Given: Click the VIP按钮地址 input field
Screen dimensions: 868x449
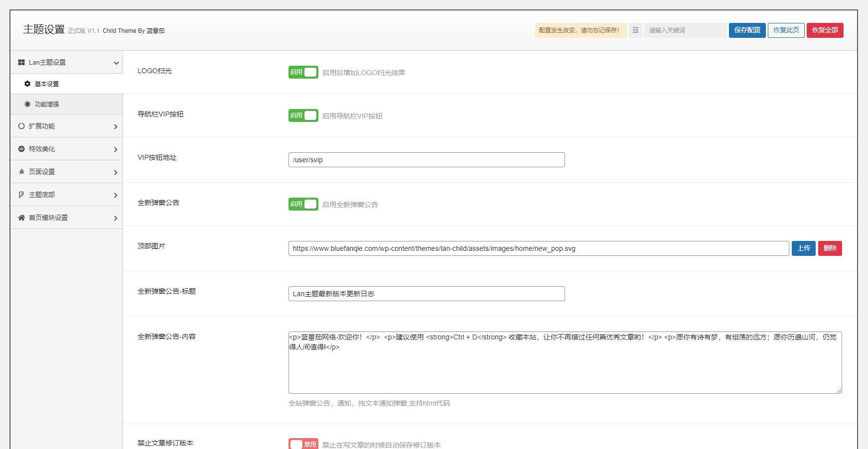Looking at the screenshot, I should pyautogui.click(x=426, y=159).
